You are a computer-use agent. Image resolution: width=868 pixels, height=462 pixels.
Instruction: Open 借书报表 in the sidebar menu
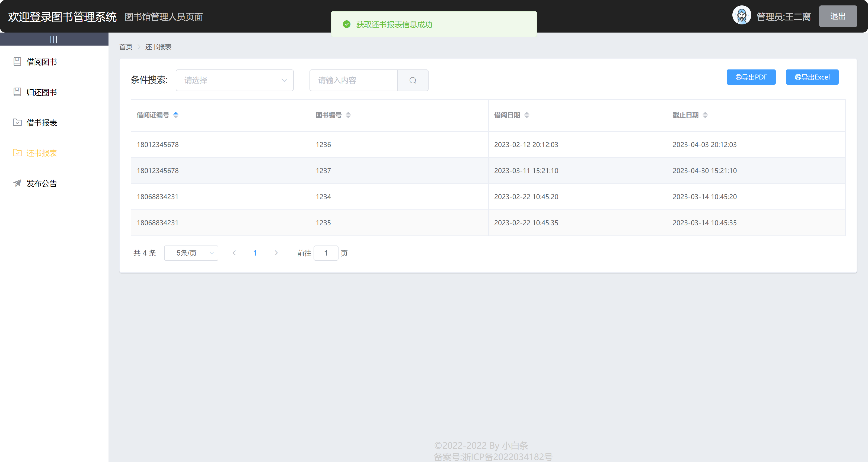[x=42, y=123]
